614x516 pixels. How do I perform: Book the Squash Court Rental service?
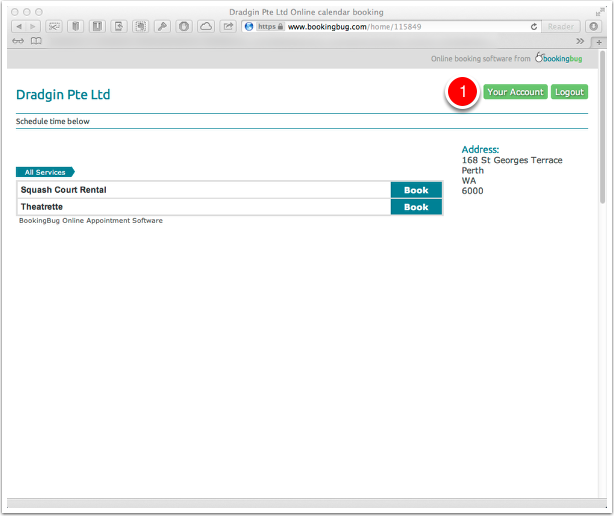pyautogui.click(x=416, y=190)
